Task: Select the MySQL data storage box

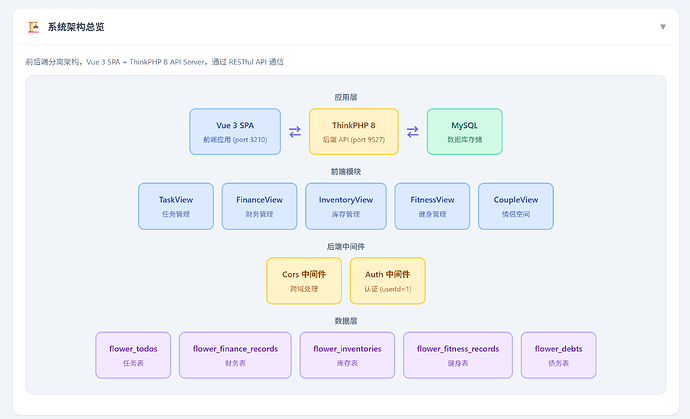Action: click(465, 132)
